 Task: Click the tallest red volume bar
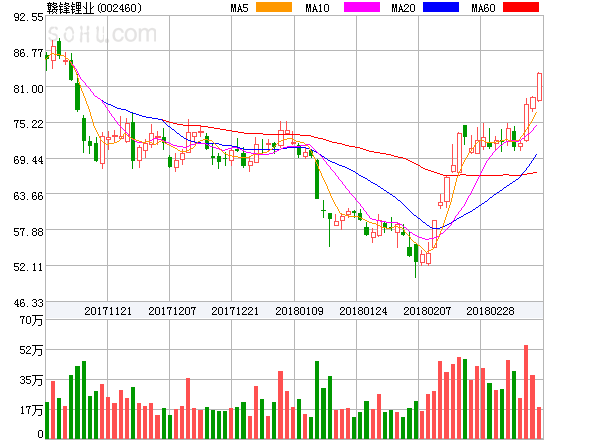pos(526,392)
